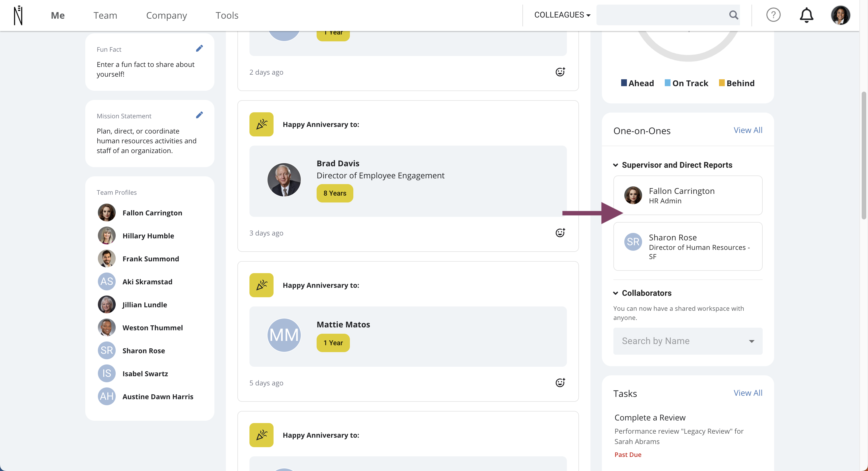Image resolution: width=868 pixels, height=471 pixels.
Task: Click the Behind legend color swatch
Action: coord(721,83)
